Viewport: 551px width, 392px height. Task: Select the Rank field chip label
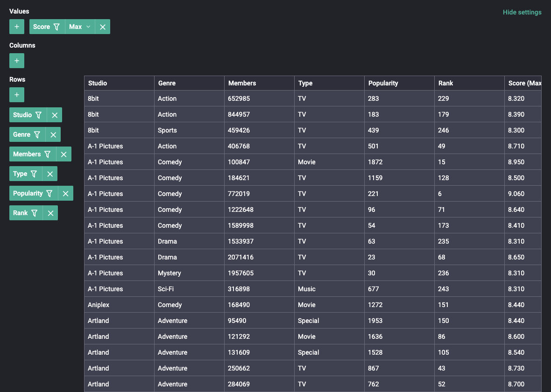click(20, 213)
